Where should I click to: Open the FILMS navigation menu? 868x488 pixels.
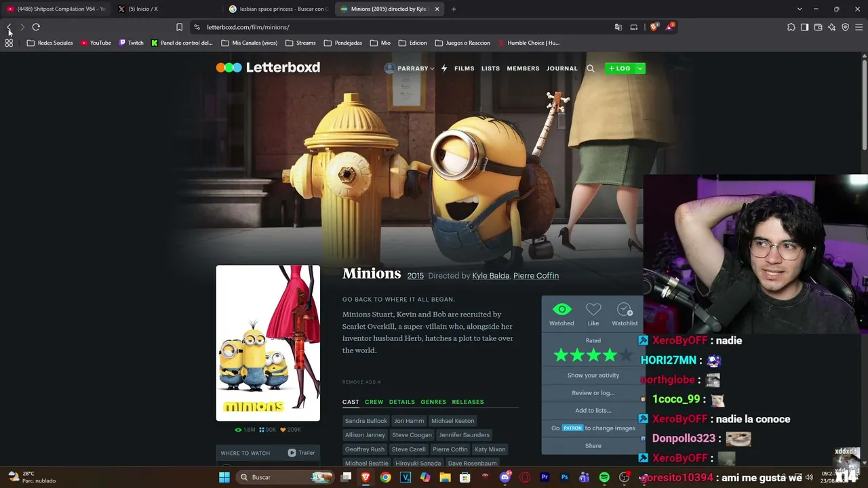tap(465, 68)
